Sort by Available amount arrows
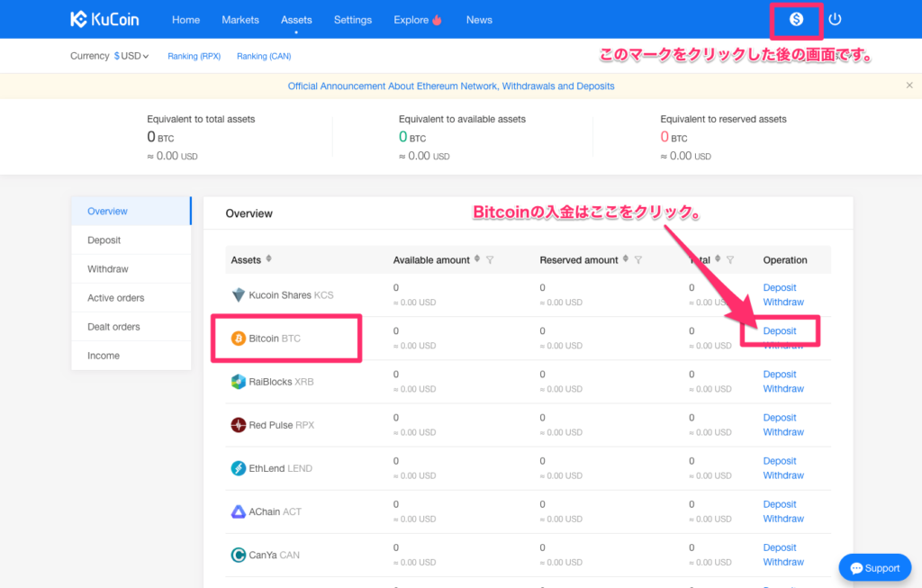Screen dimensions: 922x588 tap(477, 258)
